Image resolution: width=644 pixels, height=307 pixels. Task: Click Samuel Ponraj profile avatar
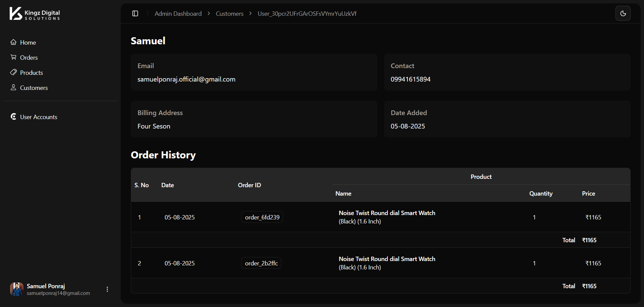click(x=16, y=289)
